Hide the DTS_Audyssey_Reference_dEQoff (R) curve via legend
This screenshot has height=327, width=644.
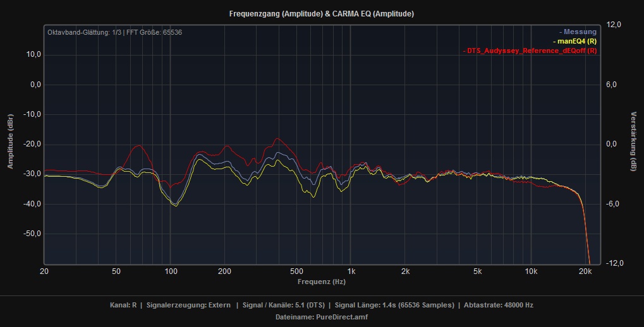click(530, 51)
